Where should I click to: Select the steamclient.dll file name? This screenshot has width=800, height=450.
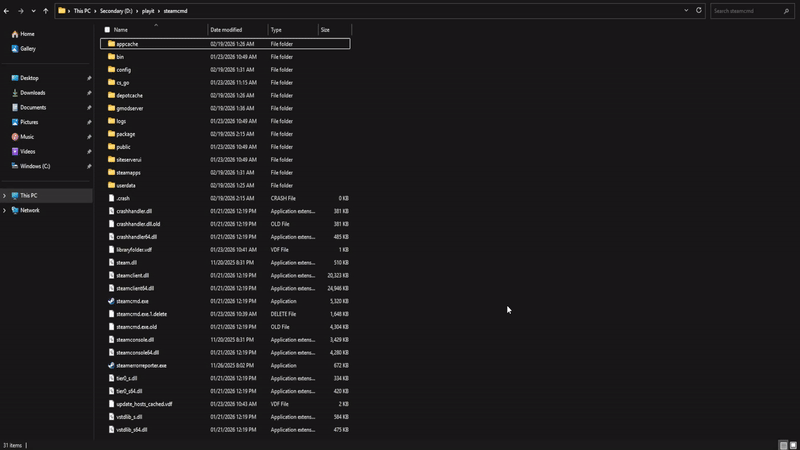pyautogui.click(x=133, y=276)
